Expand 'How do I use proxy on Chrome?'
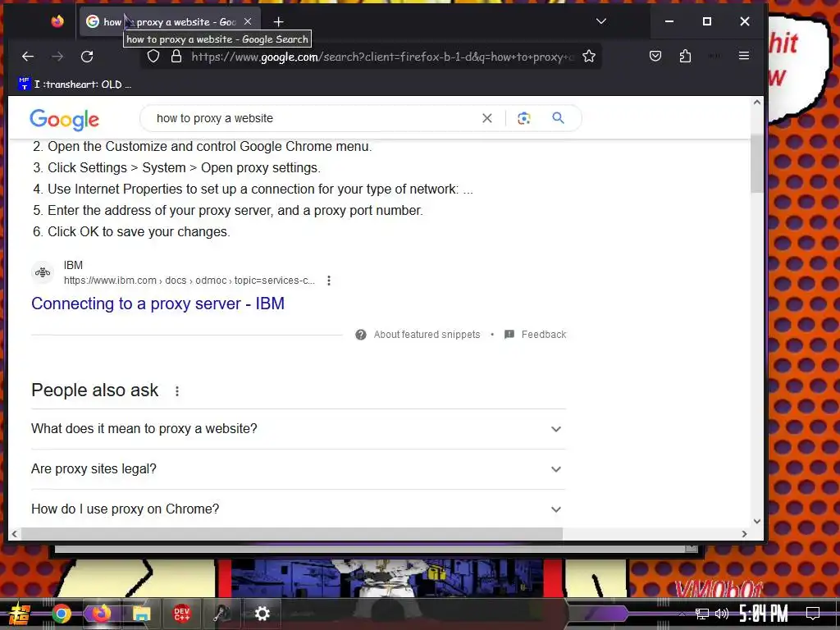The image size is (840, 630). pos(299,509)
